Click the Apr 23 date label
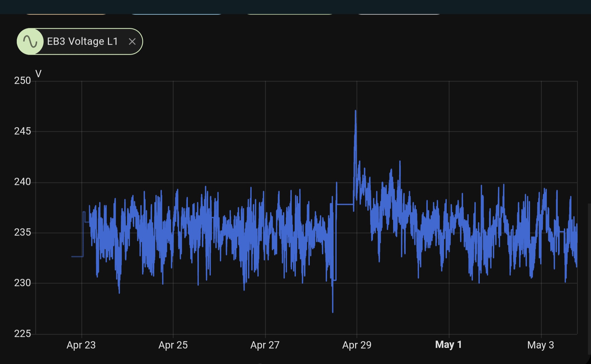Image resolution: width=591 pixels, height=364 pixels. (x=81, y=345)
